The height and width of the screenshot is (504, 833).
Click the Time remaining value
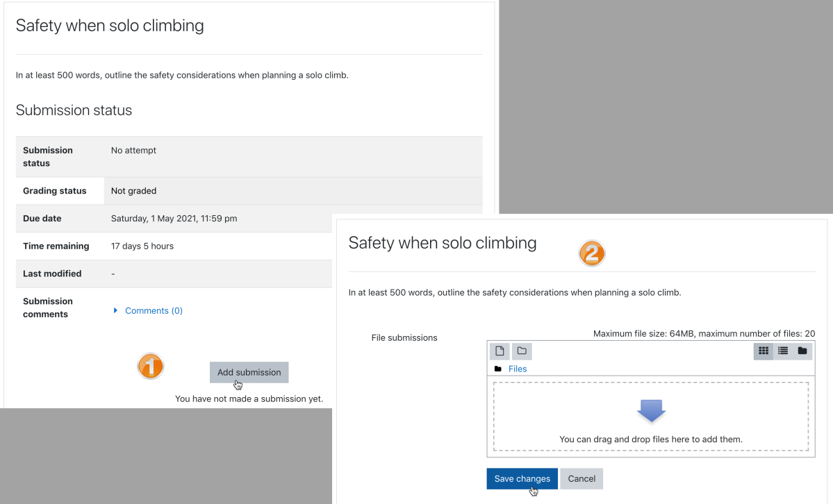(x=142, y=246)
